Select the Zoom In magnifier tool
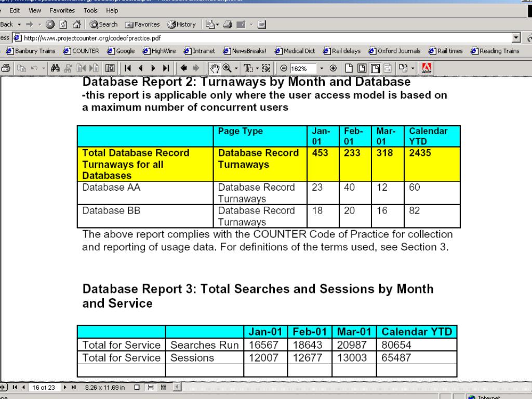 point(227,68)
